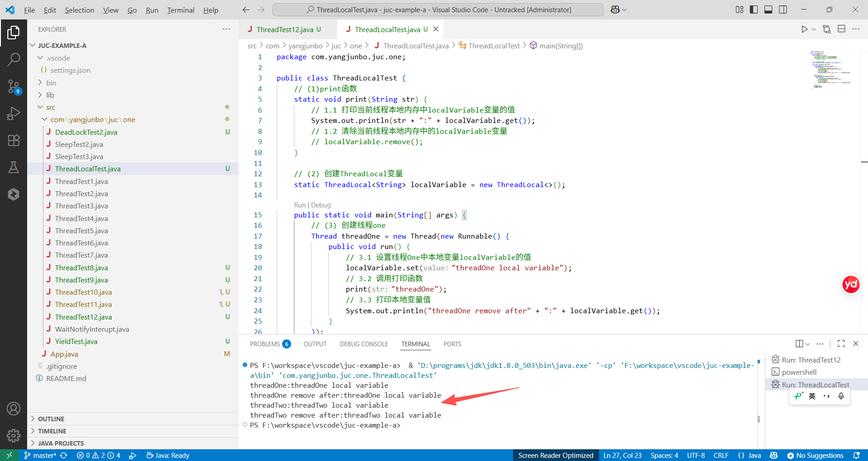Image resolution: width=868 pixels, height=461 pixels.
Task: Open the run dropdown arrow beside play
Action: [x=814, y=29]
